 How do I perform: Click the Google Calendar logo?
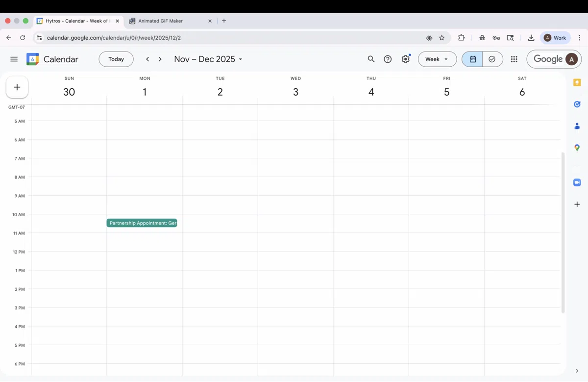(x=33, y=59)
